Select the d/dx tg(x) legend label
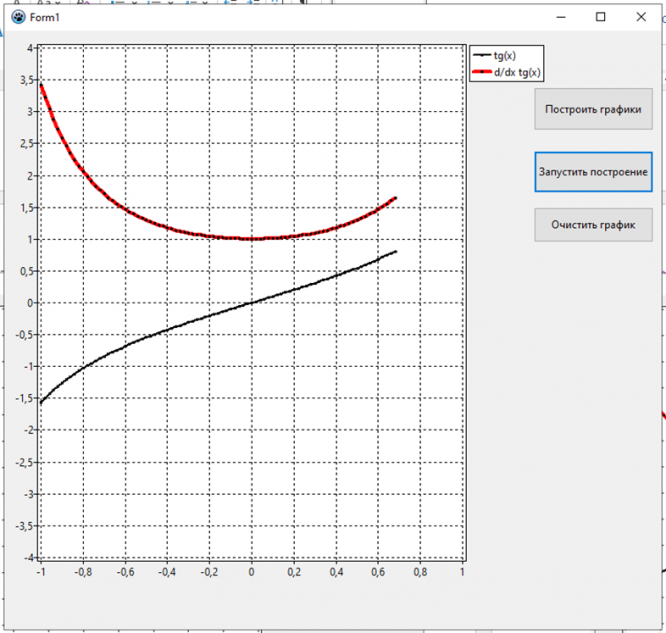The width and height of the screenshot is (666, 633). click(518, 71)
